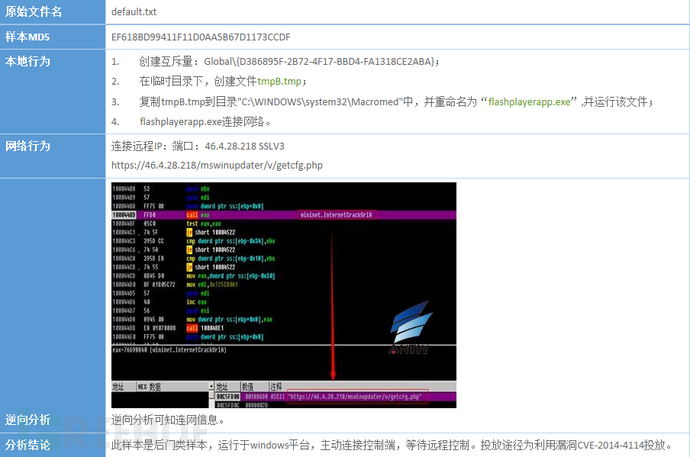The height and width of the screenshot is (457, 690).
Task: Click the HEX 数据 column header in dump pane
Action: [x=172, y=387]
